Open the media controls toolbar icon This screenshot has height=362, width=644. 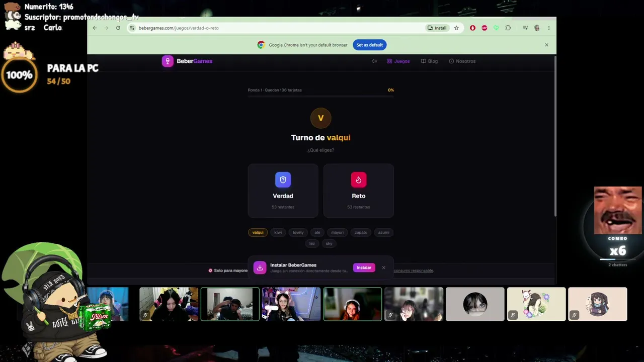click(525, 28)
